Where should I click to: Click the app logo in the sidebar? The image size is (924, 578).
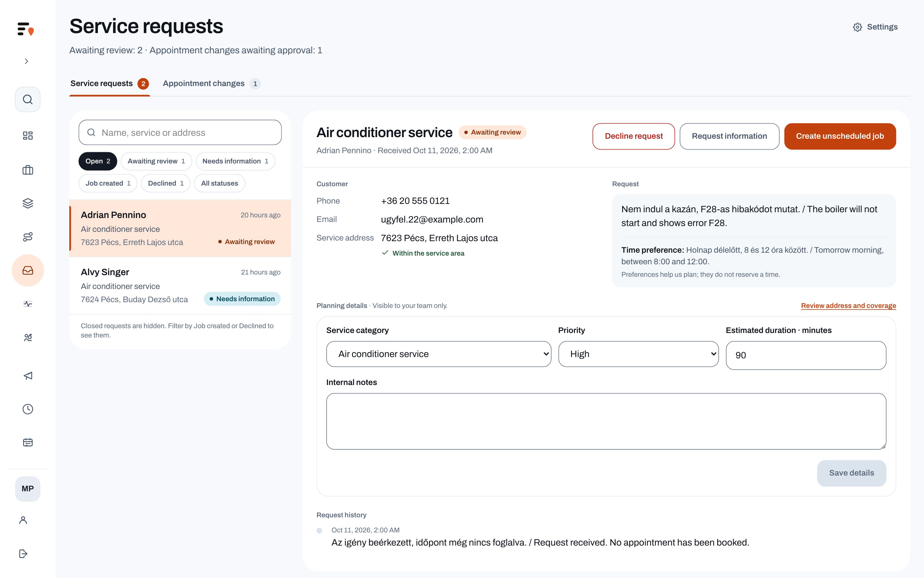26,29
